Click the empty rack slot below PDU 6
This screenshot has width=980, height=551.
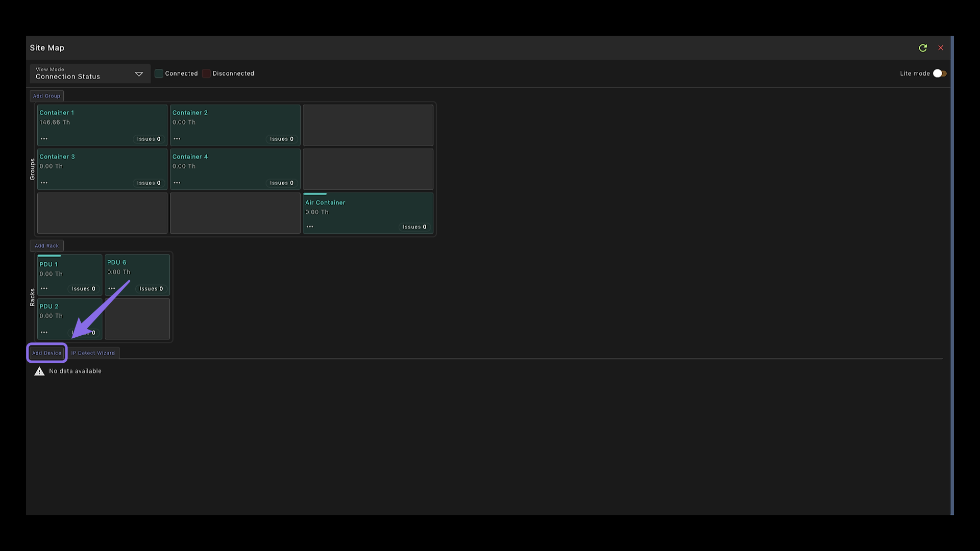coord(137,319)
